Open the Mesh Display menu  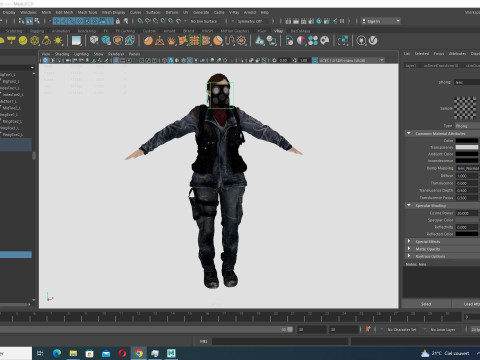(x=113, y=12)
